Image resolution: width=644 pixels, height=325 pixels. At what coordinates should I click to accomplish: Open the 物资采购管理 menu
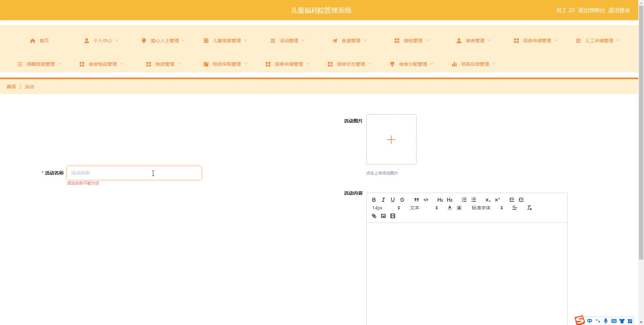[225, 64]
